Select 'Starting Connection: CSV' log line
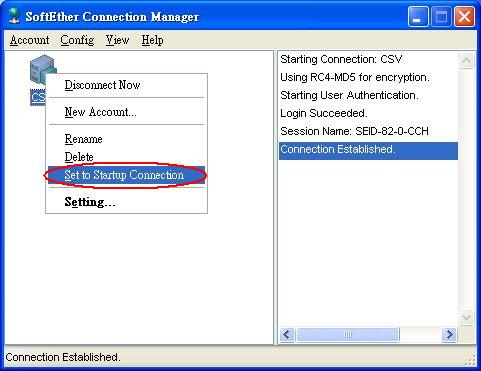The width and height of the screenshot is (481, 371). 368,59
